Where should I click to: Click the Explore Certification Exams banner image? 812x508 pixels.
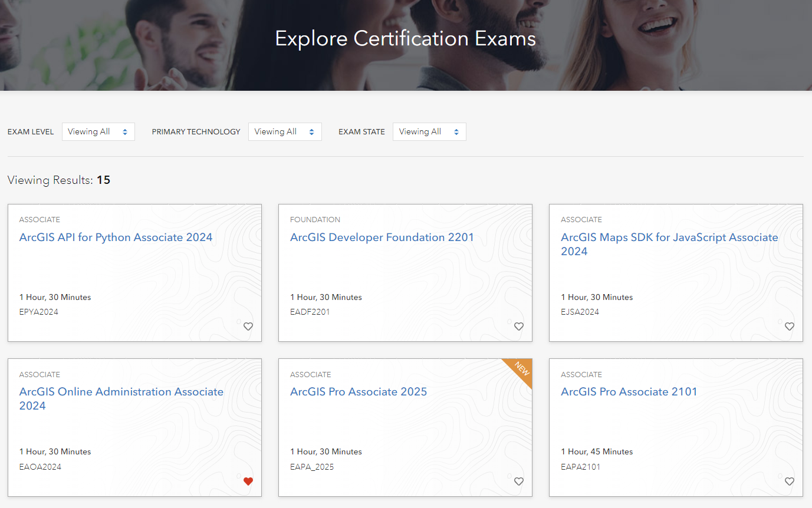[x=406, y=45]
